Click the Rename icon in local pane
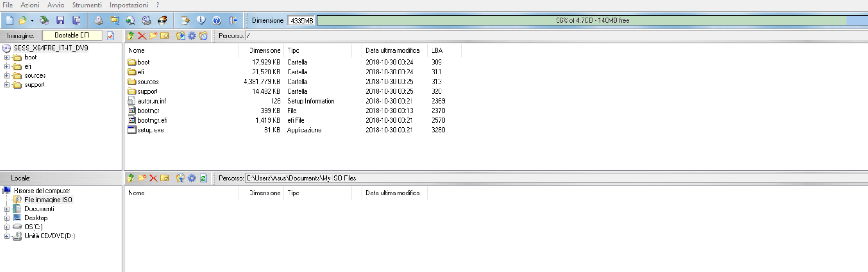868x272 pixels. pyautogui.click(x=165, y=178)
